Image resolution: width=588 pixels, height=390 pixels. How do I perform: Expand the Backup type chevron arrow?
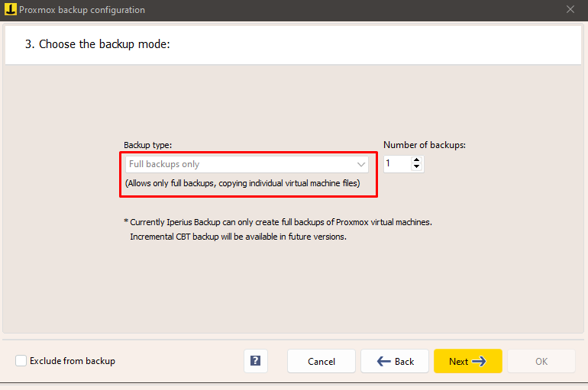point(361,164)
